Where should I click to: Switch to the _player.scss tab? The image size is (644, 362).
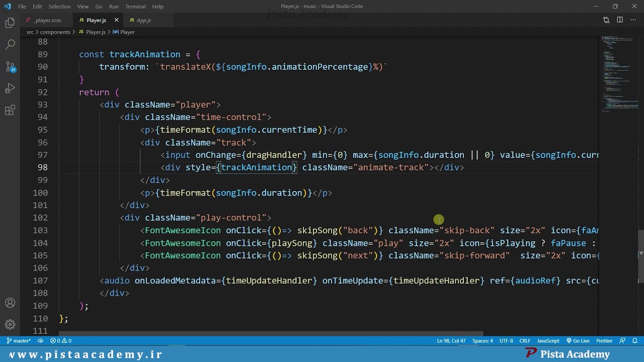point(47,20)
